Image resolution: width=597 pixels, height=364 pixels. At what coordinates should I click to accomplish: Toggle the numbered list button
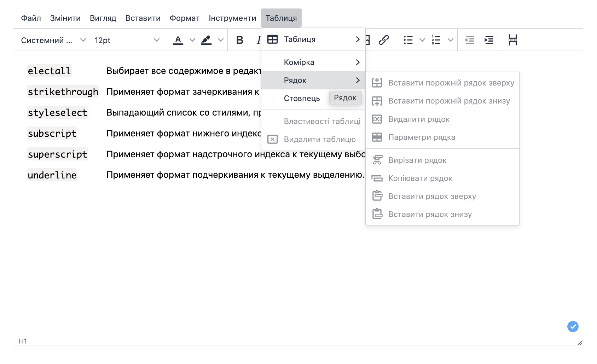436,40
